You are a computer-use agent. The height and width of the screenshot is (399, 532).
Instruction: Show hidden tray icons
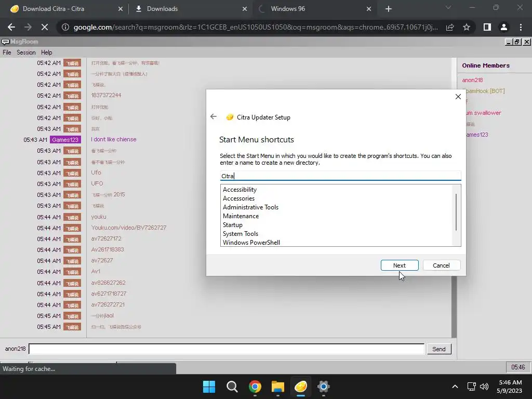(455, 387)
